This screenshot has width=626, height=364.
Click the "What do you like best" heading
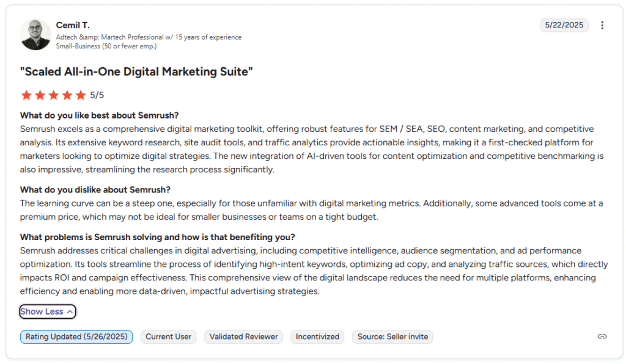click(99, 115)
